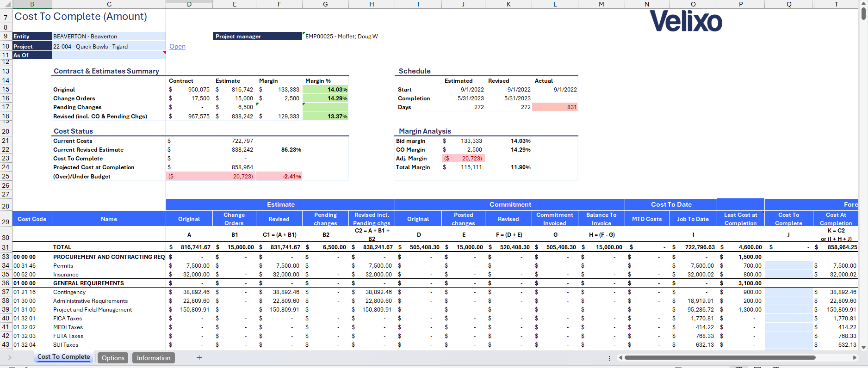Click the Permits row name
This screenshot has width=868, height=368.
(63, 265)
